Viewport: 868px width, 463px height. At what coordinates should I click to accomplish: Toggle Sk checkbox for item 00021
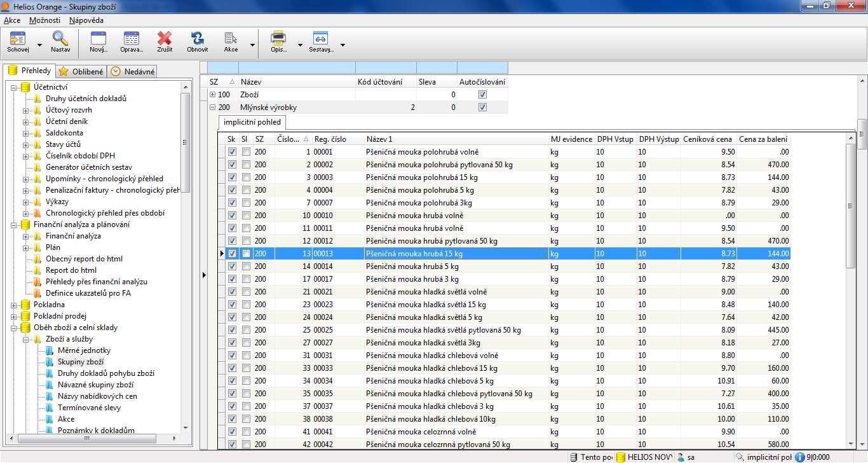coord(232,292)
